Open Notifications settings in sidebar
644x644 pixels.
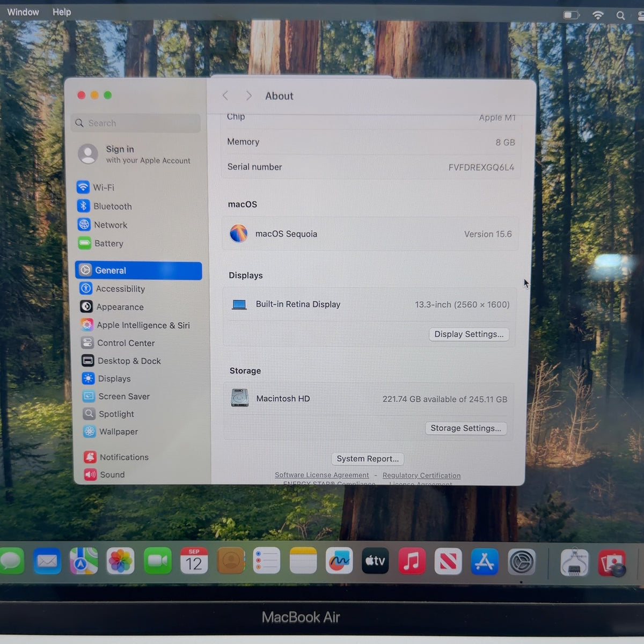pyautogui.click(x=116, y=457)
